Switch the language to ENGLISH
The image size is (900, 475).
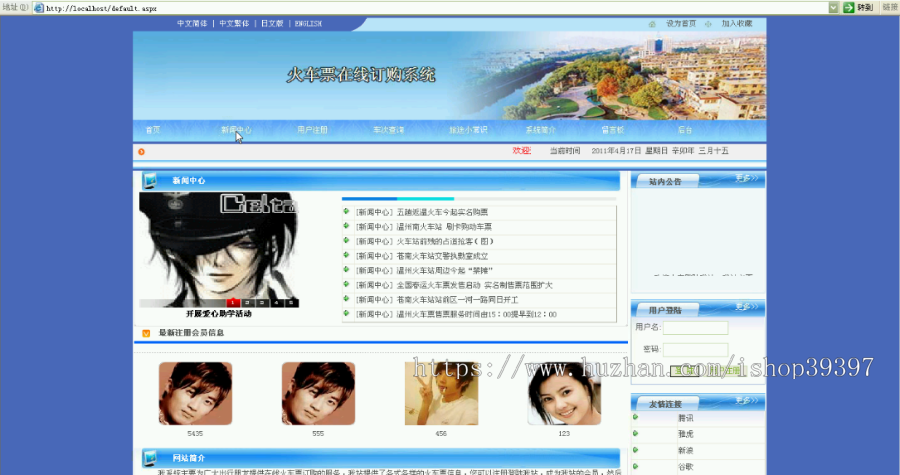click(308, 24)
